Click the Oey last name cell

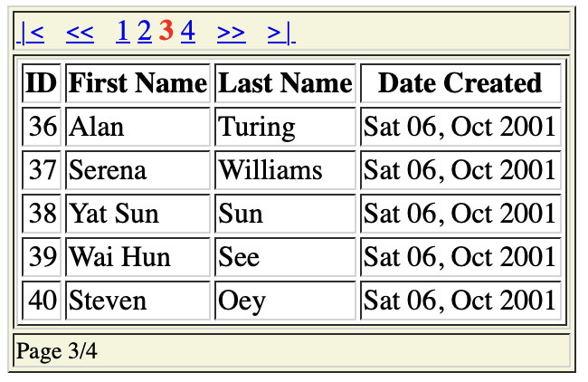285,301
